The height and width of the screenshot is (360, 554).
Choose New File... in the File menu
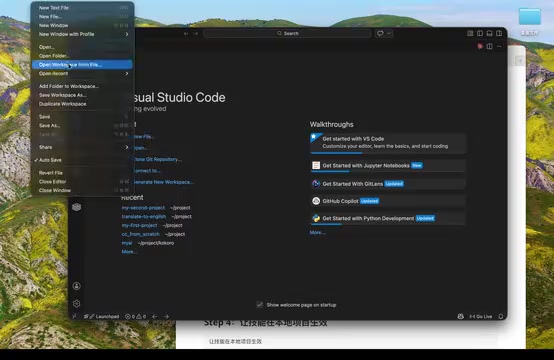click(x=82, y=17)
